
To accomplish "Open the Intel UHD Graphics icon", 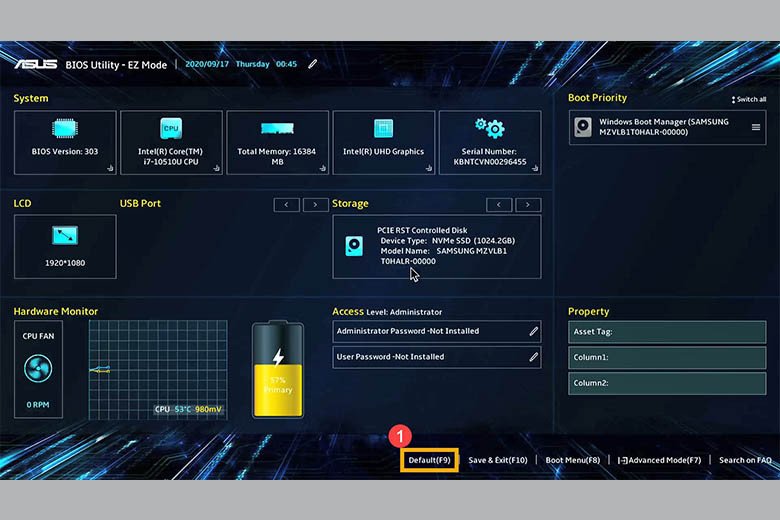I will tap(383, 128).
